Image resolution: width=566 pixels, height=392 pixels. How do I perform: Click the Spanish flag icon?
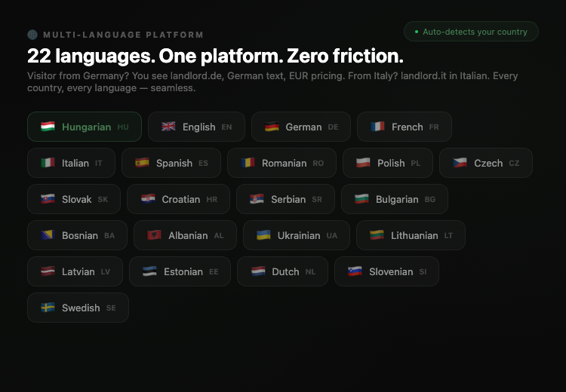[142, 163]
